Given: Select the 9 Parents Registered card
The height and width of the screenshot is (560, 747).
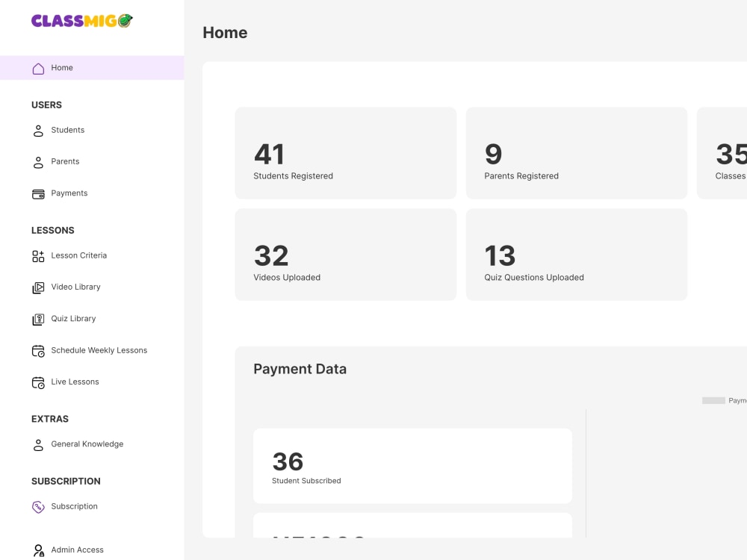Looking at the screenshot, I should [577, 153].
